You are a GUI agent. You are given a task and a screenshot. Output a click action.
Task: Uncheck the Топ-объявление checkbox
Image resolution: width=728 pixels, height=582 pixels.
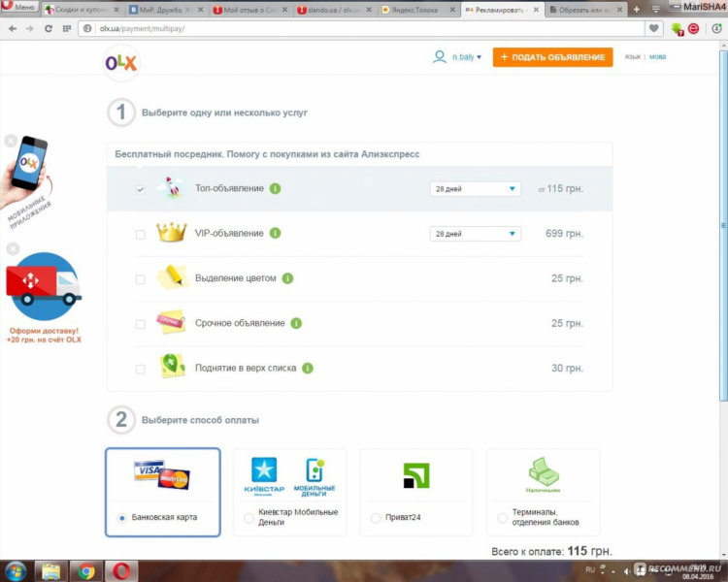pyautogui.click(x=140, y=189)
